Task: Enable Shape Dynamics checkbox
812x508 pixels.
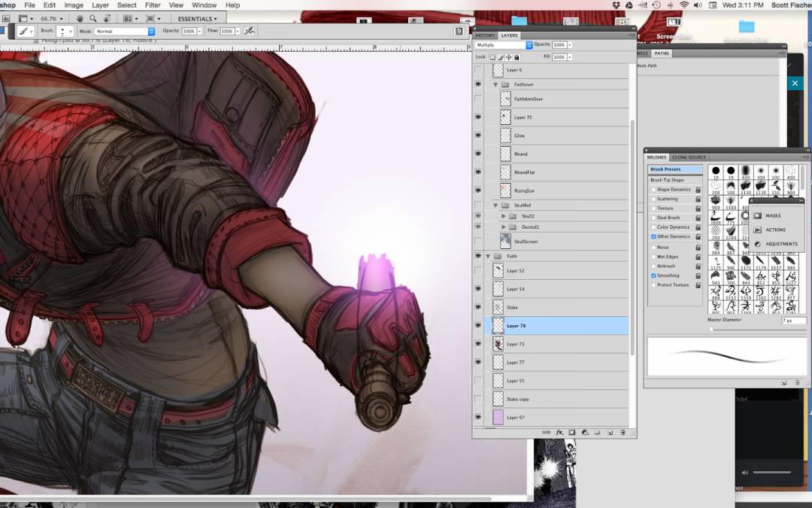Action: [653, 190]
